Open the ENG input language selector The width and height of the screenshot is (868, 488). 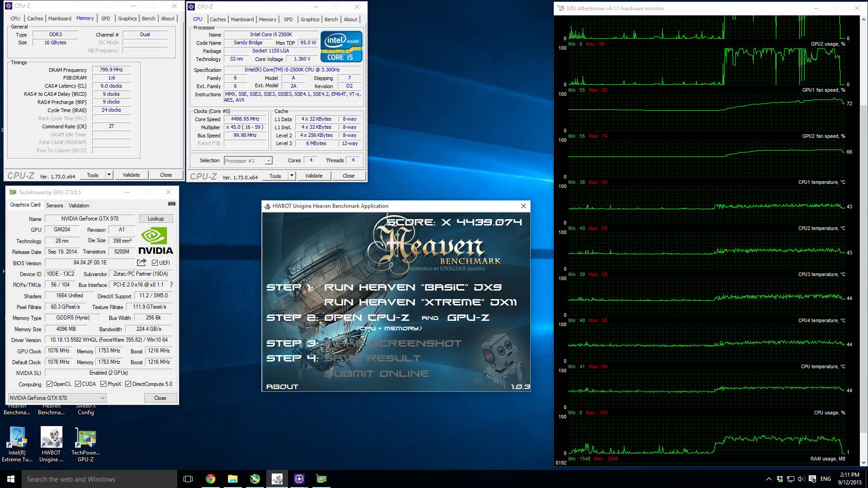pyautogui.click(x=826, y=479)
